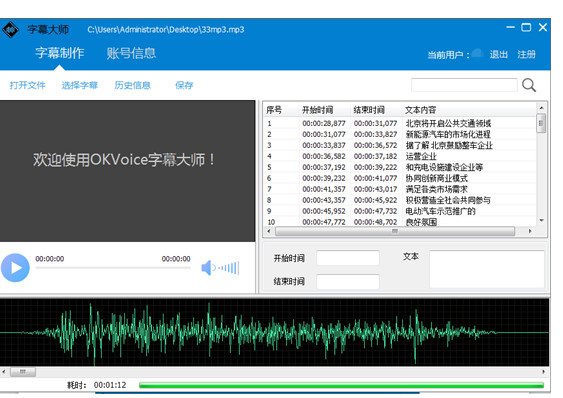563x398 pixels.
Task: Select subtitle row 北京将开启公共交通领域
Action: 400,123
